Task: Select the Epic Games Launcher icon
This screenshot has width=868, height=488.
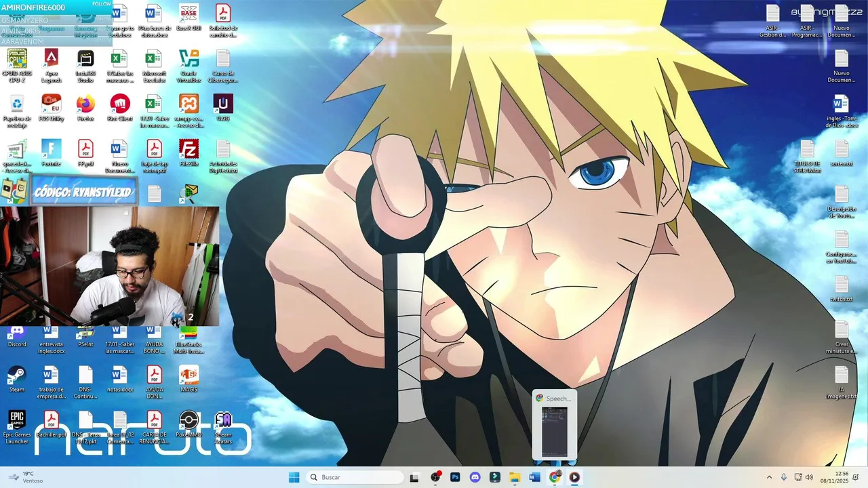Action: [17, 428]
